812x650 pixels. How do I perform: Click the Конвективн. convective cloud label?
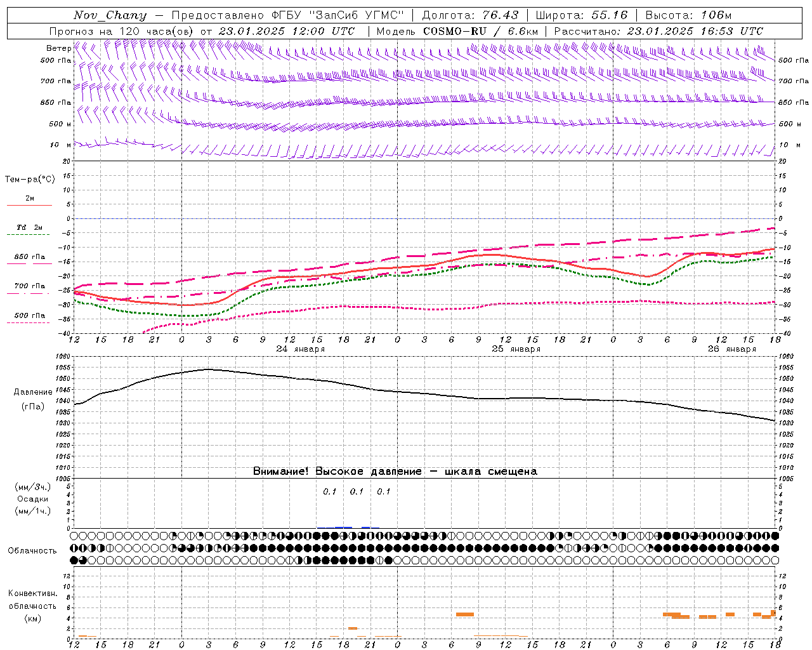(x=33, y=594)
